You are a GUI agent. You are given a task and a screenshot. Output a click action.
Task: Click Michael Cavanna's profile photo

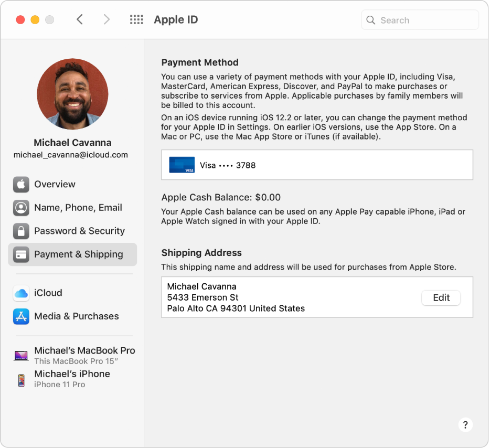[72, 94]
